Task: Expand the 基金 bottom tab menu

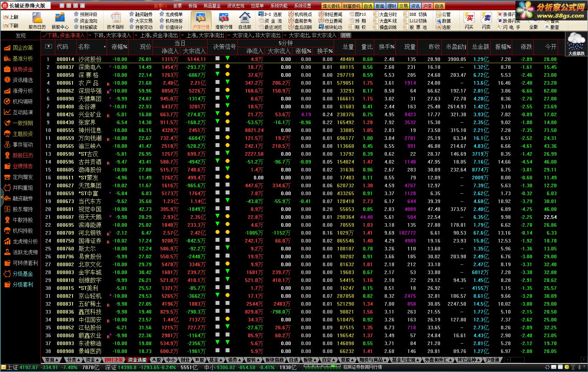Action: pyautogui.click(x=216, y=360)
